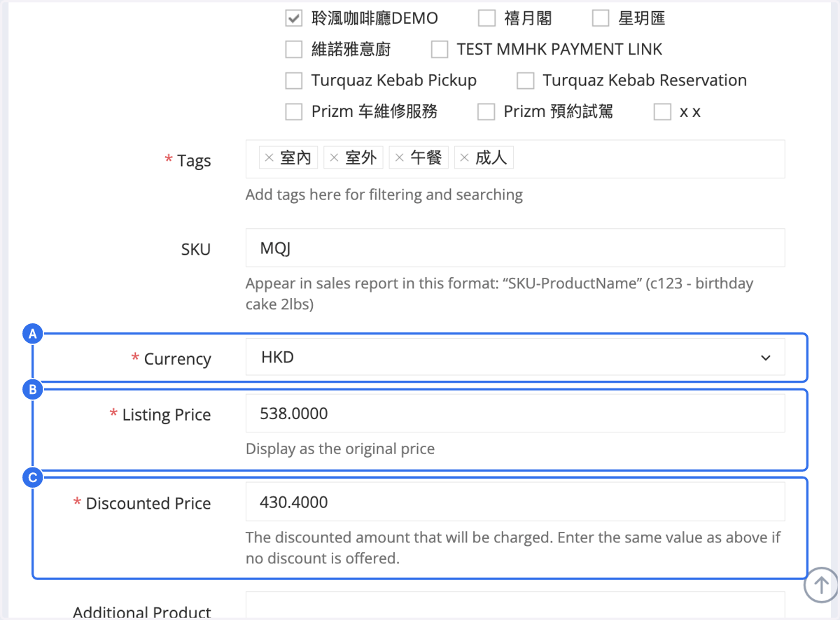Select Turquaz Kebab Reservation checkbox
Viewport: 840px width, 620px height.
coord(525,80)
